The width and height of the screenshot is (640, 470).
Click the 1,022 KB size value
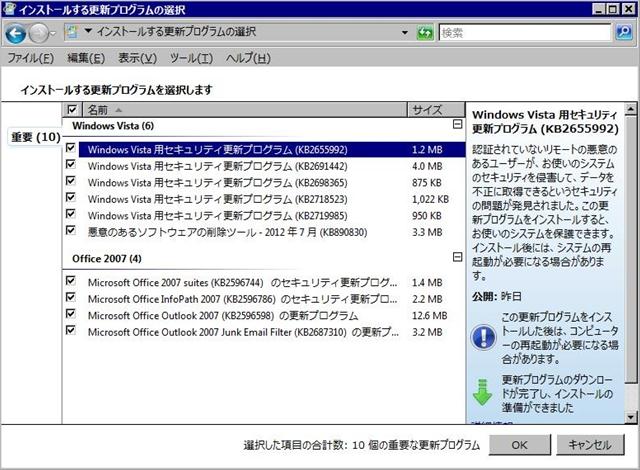[x=430, y=200]
